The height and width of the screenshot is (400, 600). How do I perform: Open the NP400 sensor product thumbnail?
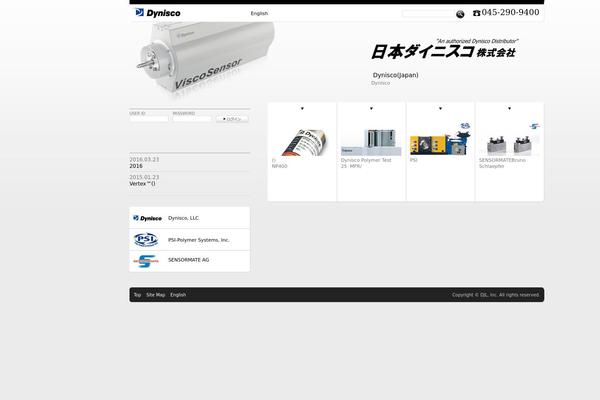(302, 142)
